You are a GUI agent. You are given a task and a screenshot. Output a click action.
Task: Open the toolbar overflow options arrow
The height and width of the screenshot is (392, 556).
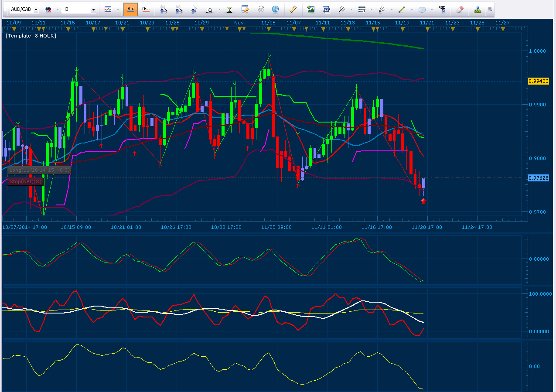pyautogui.click(x=490, y=9)
